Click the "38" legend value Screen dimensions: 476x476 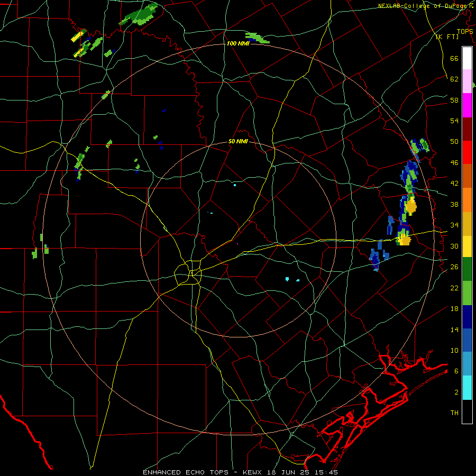click(x=454, y=204)
